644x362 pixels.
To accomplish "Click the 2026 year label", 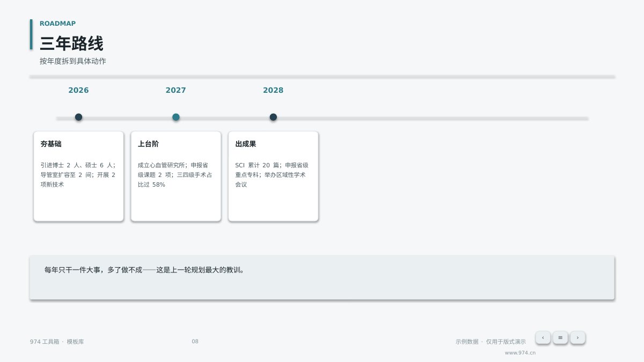I will pos(78,90).
